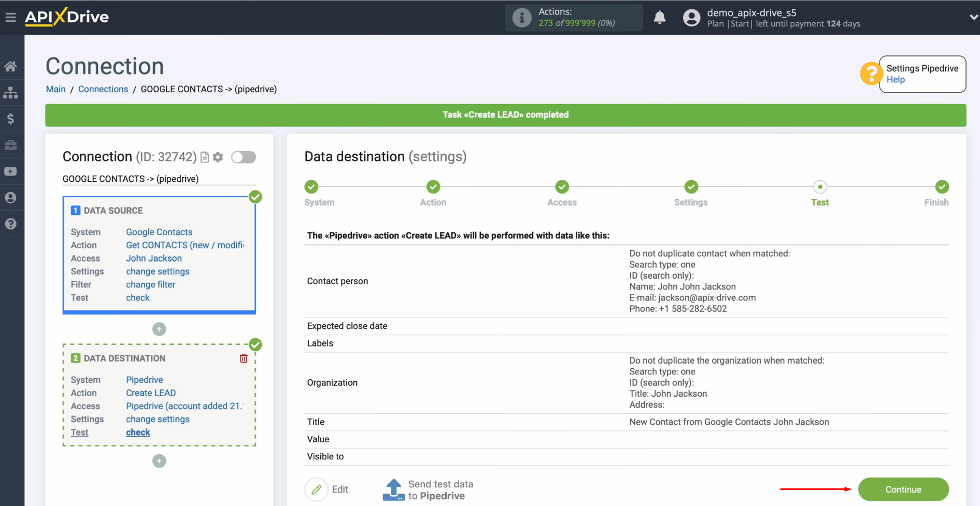
Task: Enable the connection toggle switch
Action: [x=243, y=157]
